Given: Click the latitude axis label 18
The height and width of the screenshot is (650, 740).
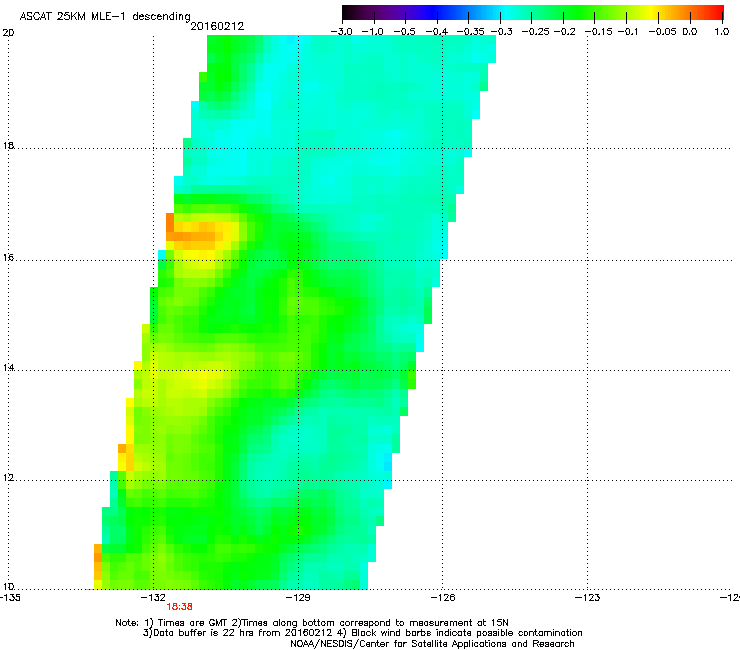Looking at the screenshot, I should coord(8,145).
